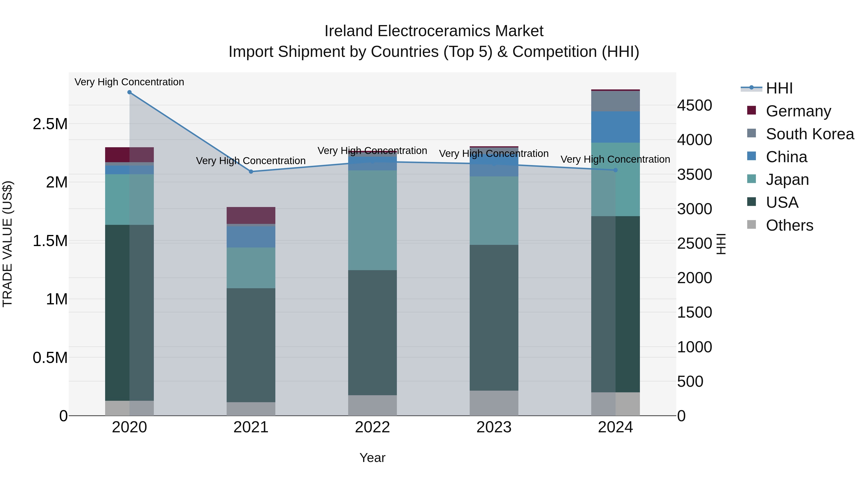This screenshot has height=488, width=868.
Task: Click the 2021 Very High Concentration annotation
Action: (251, 161)
